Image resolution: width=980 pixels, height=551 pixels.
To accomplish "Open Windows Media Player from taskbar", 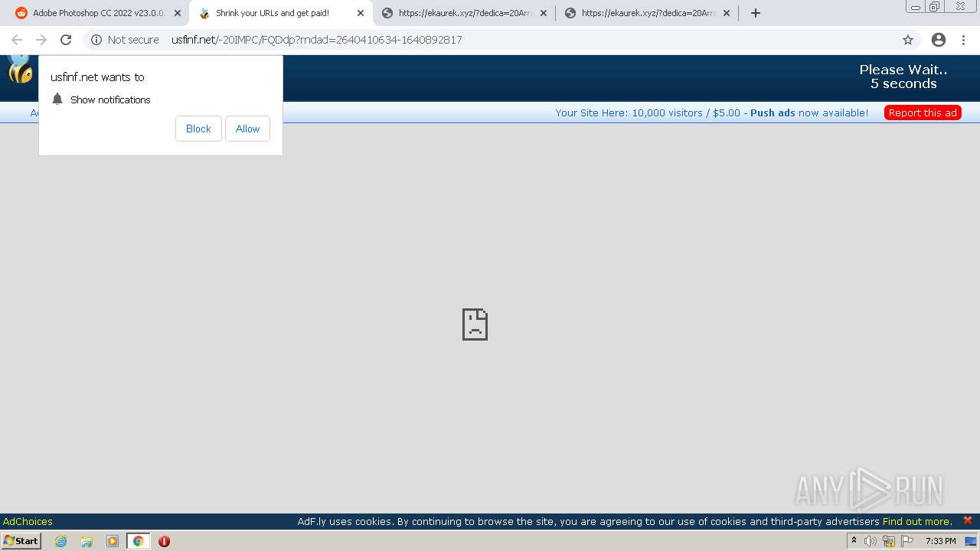I will (x=113, y=541).
